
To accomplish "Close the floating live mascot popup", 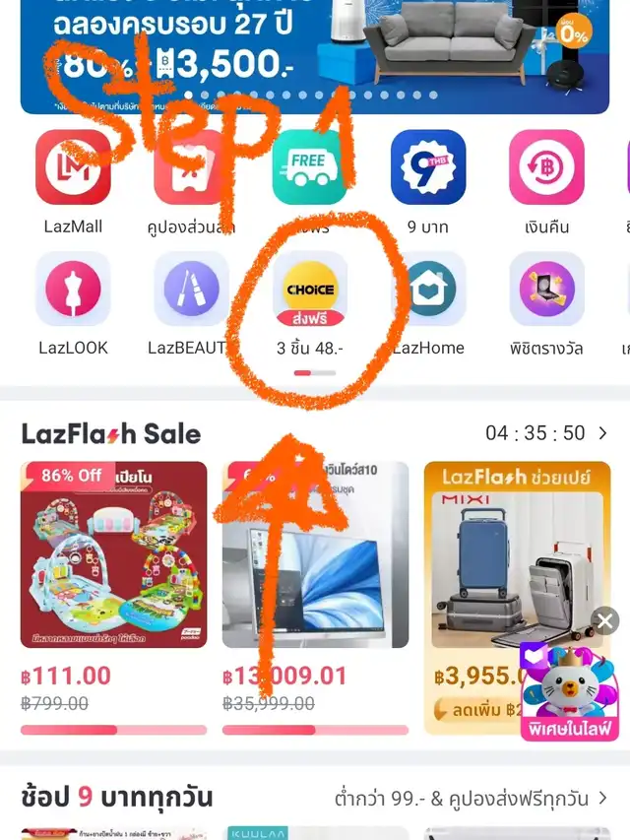I will (605, 621).
